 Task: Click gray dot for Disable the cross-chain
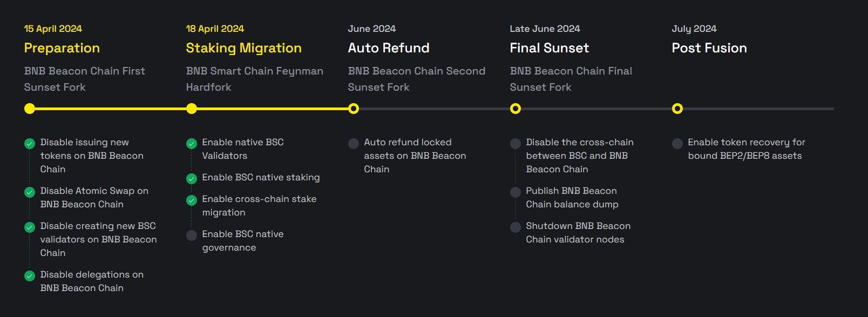coord(516,143)
